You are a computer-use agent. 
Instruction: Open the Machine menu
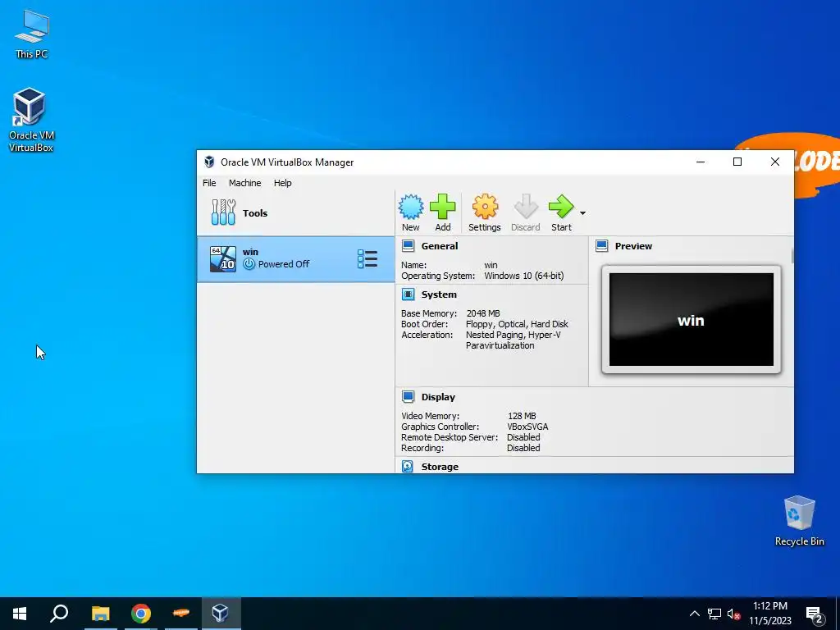(244, 183)
